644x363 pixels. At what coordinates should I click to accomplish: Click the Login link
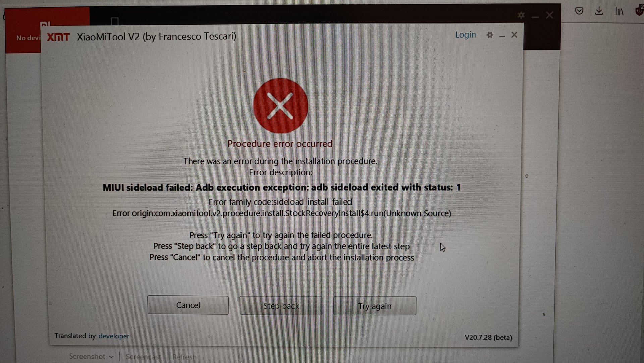pos(465,35)
